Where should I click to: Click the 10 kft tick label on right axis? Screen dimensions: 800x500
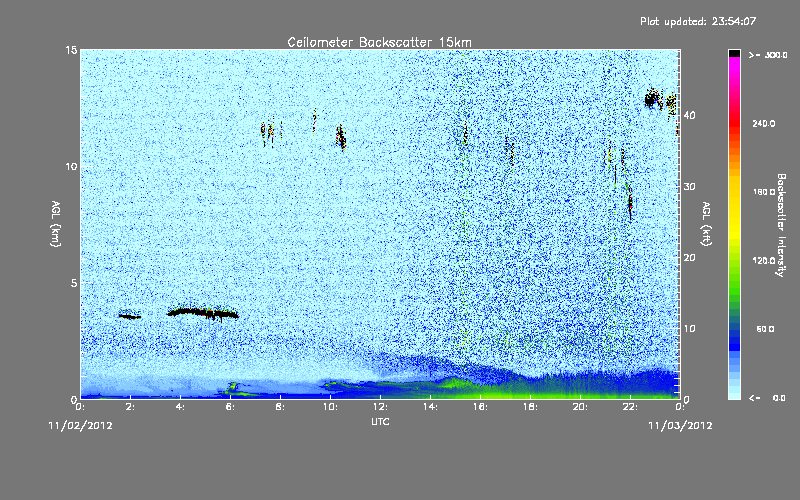point(689,329)
